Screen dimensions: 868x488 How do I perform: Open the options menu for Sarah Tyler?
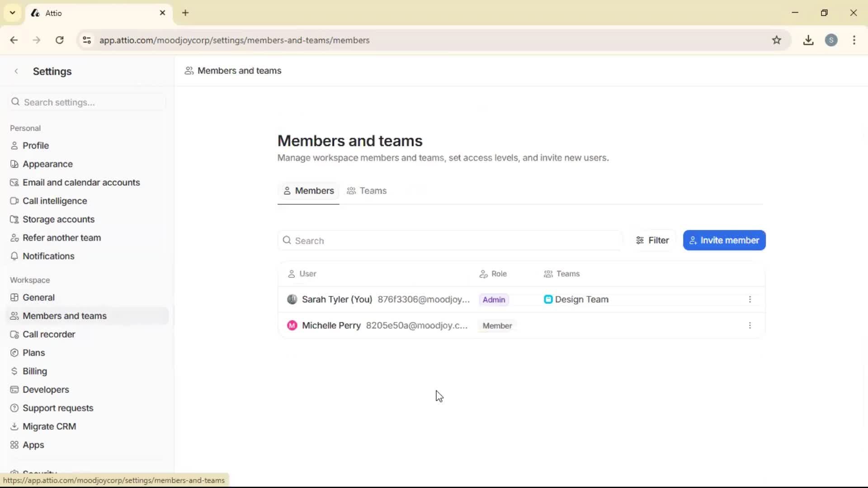coord(750,299)
